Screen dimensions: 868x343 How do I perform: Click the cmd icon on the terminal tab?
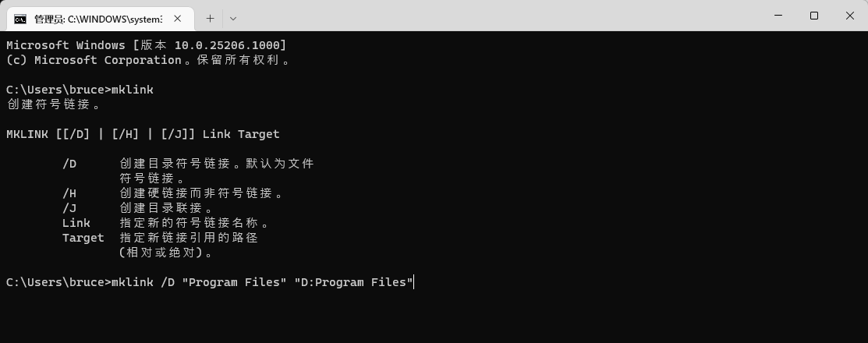click(20, 18)
